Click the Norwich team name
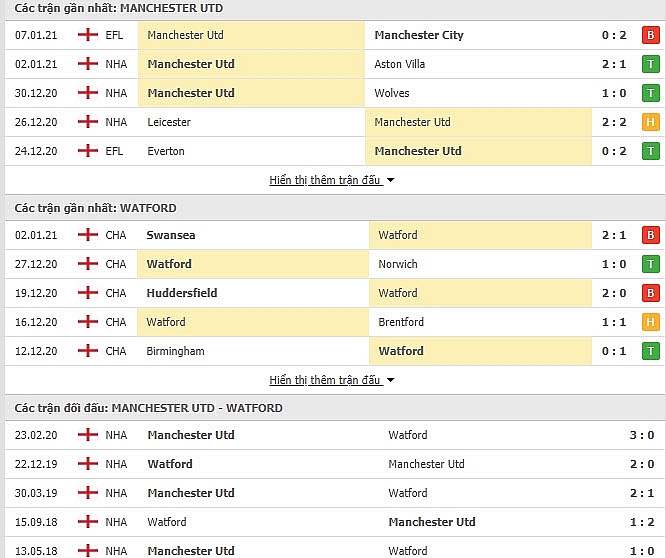 coord(398,264)
